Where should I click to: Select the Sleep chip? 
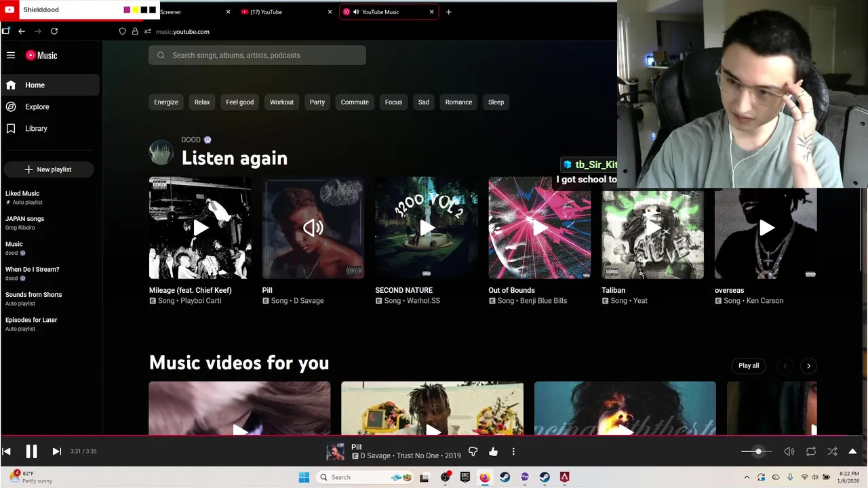tap(496, 102)
